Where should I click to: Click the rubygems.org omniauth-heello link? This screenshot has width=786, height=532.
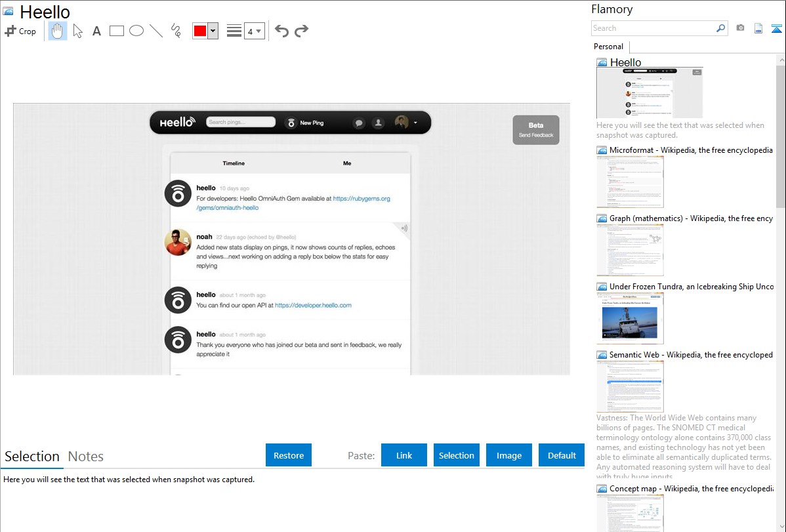362,199
